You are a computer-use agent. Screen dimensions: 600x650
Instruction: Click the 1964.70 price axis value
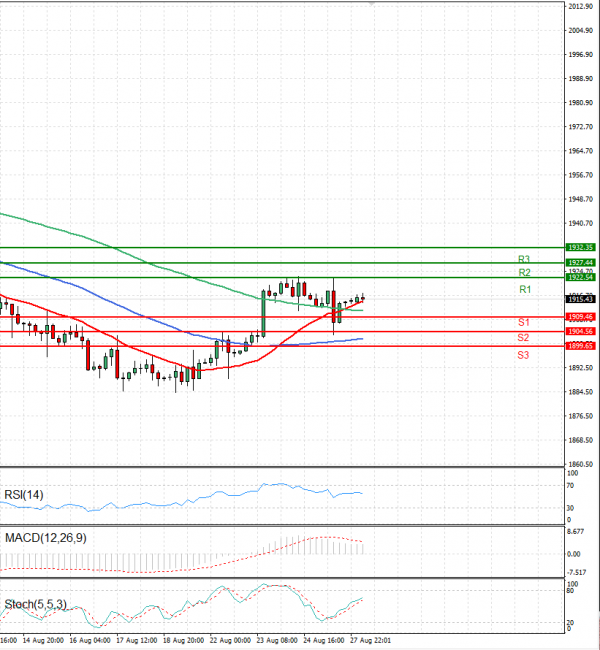point(581,151)
